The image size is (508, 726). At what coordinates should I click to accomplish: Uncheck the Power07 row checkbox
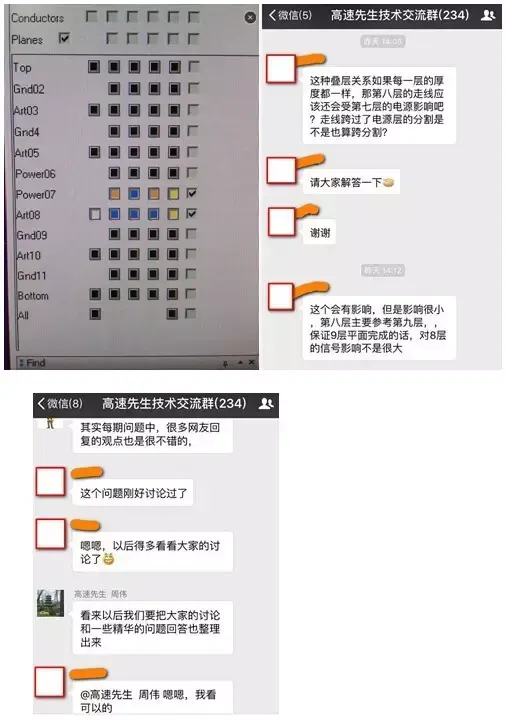click(192, 193)
